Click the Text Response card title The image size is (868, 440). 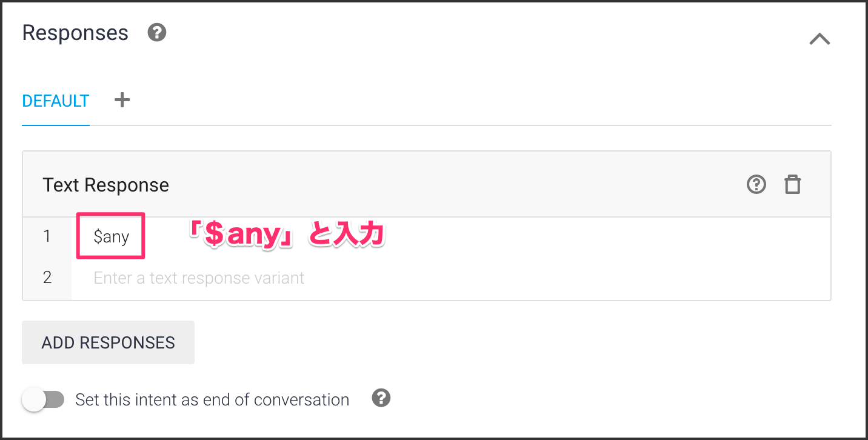(106, 185)
